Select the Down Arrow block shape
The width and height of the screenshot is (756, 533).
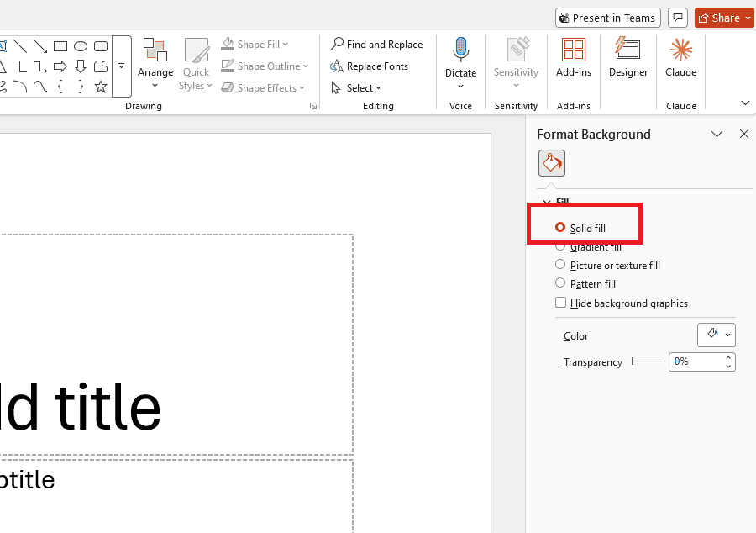[81, 66]
